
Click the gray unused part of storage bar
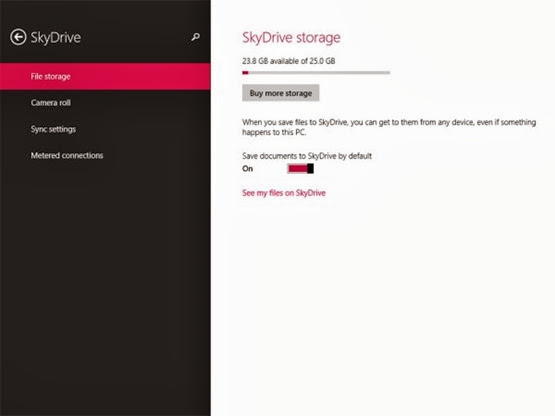(x=319, y=73)
